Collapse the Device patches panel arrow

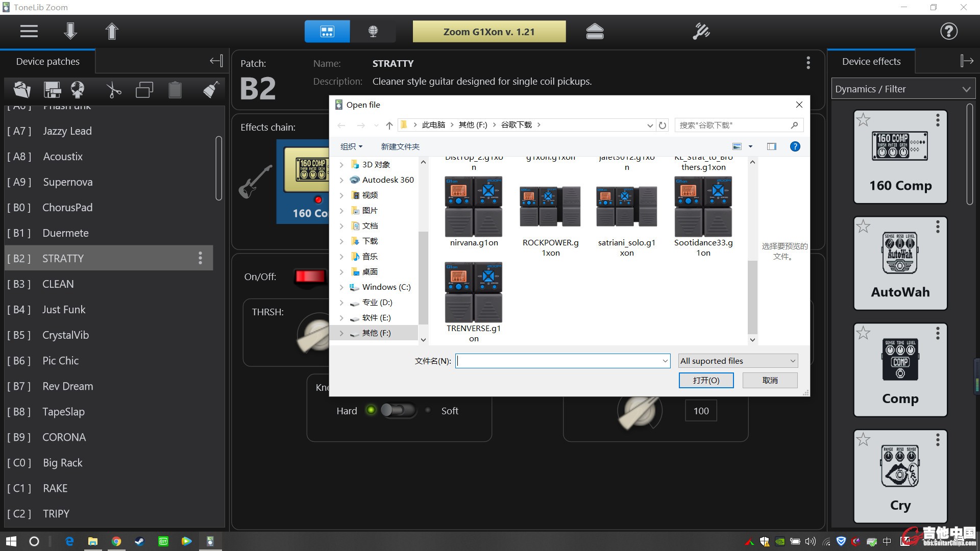point(216,61)
